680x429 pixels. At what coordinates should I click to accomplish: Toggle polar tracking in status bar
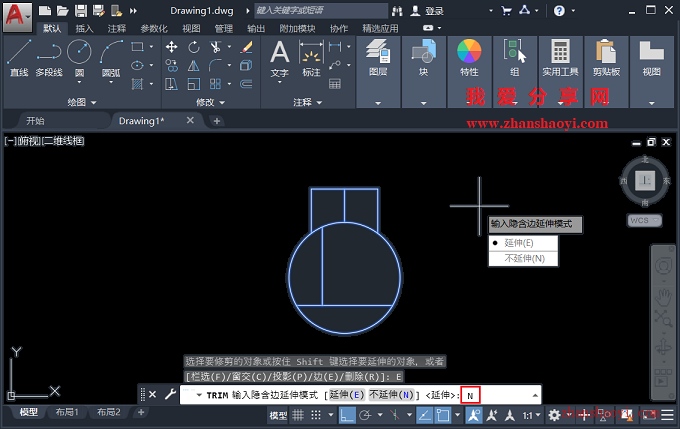pyautogui.click(x=365, y=416)
